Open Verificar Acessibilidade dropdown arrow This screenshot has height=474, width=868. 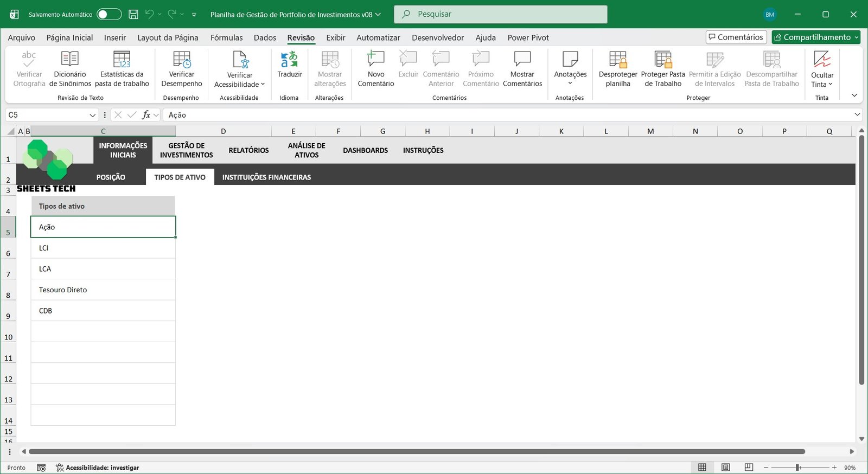click(x=263, y=85)
